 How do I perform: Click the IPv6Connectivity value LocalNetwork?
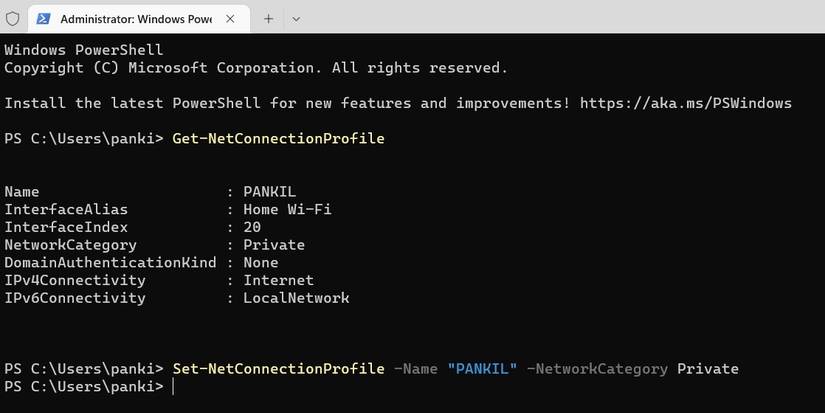coord(296,298)
